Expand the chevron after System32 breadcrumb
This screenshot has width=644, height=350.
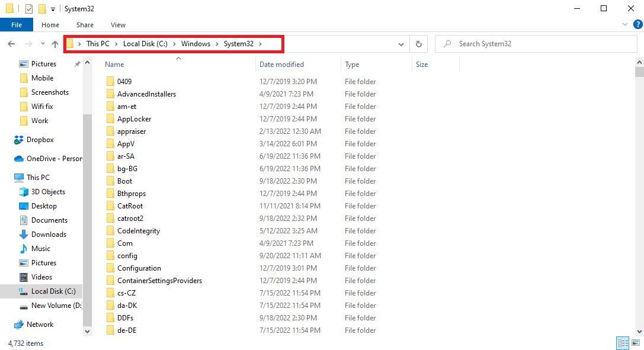coord(260,44)
